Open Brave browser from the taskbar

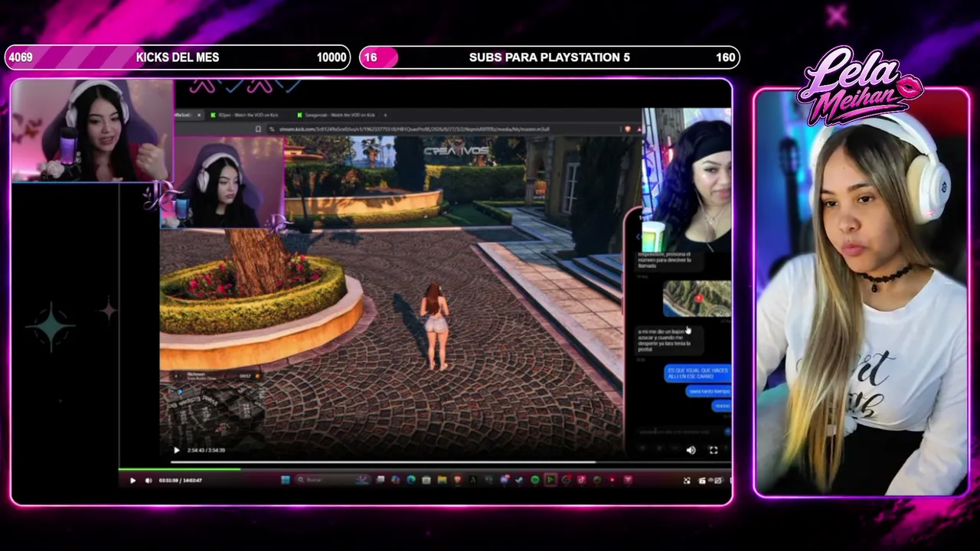(x=457, y=480)
